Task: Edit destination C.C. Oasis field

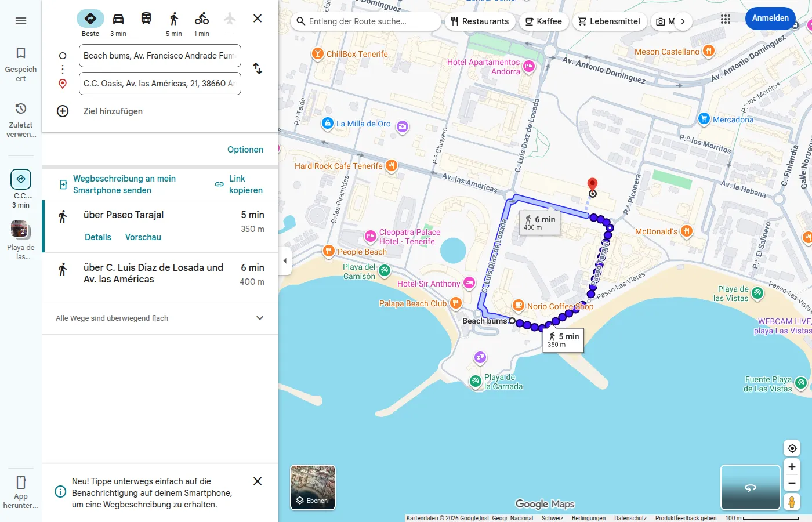Action: pyautogui.click(x=160, y=84)
